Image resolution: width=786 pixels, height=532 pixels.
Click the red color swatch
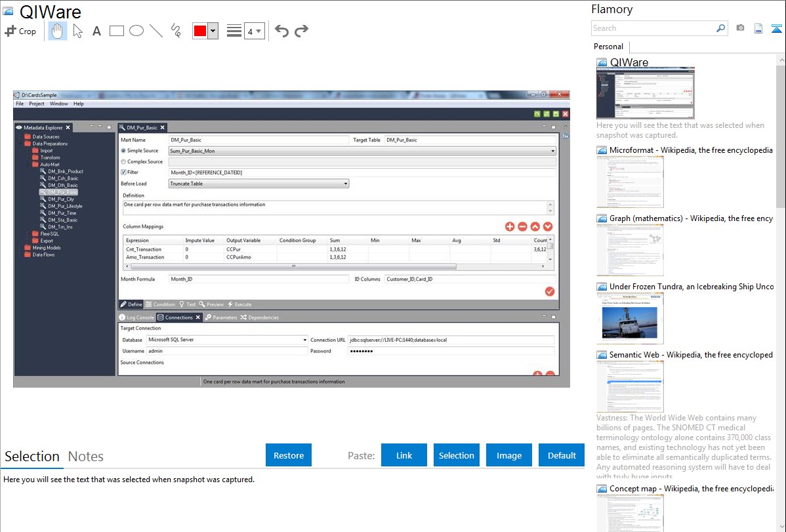coord(200,31)
